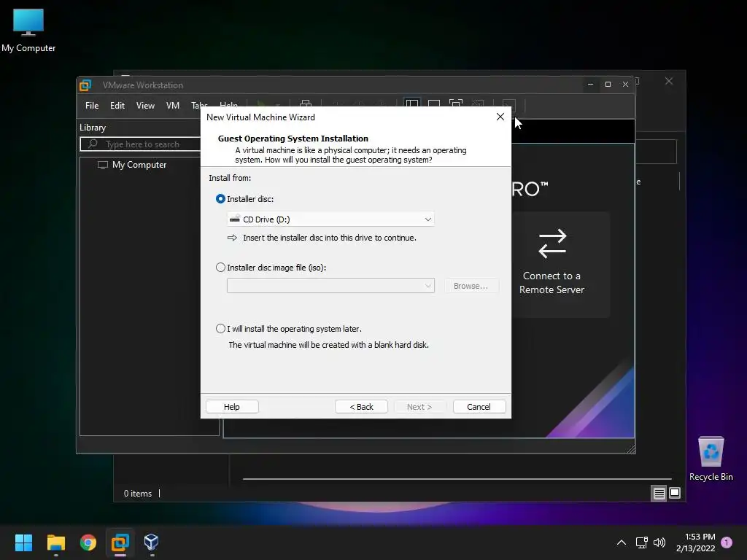Image resolution: width=747 pixels, height=560 pixels.
Task: Click the library search field in VMware
Action: (141, 144)
